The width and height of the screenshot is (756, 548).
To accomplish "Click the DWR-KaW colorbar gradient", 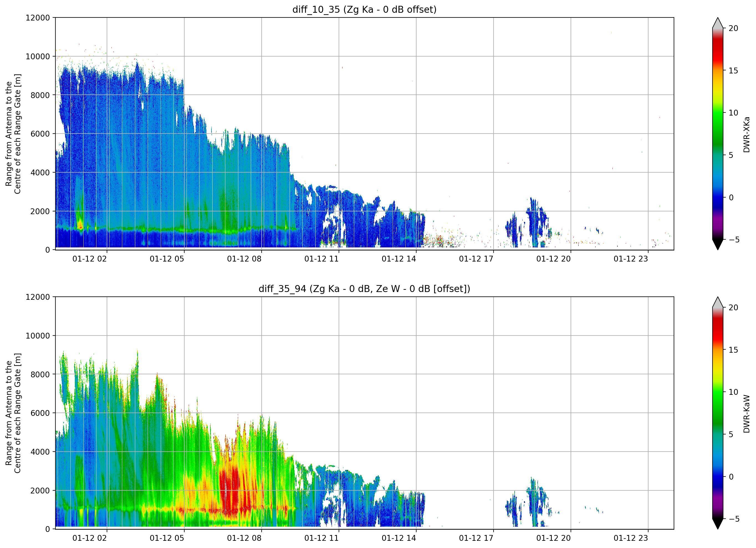I will click(718, 413).
